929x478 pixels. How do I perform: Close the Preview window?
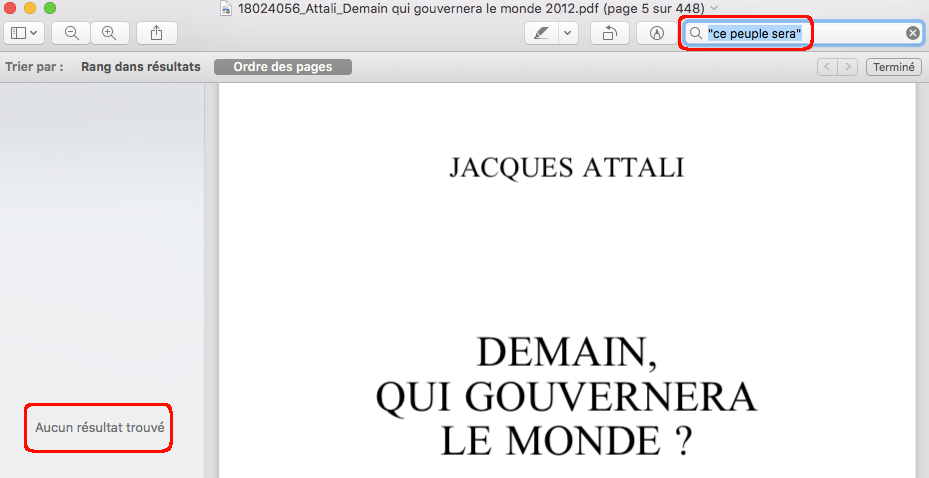[11, 8]
